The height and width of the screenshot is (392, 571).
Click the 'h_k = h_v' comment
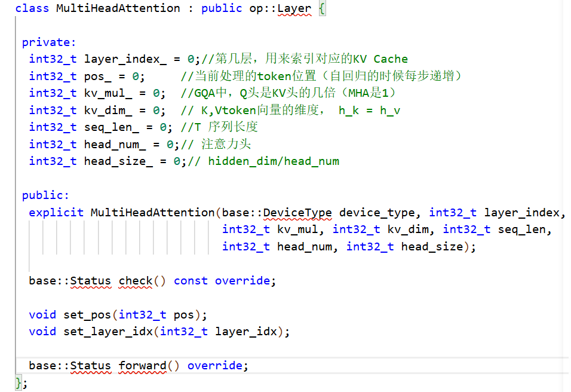pyautogui.click(x=369, y=111)
